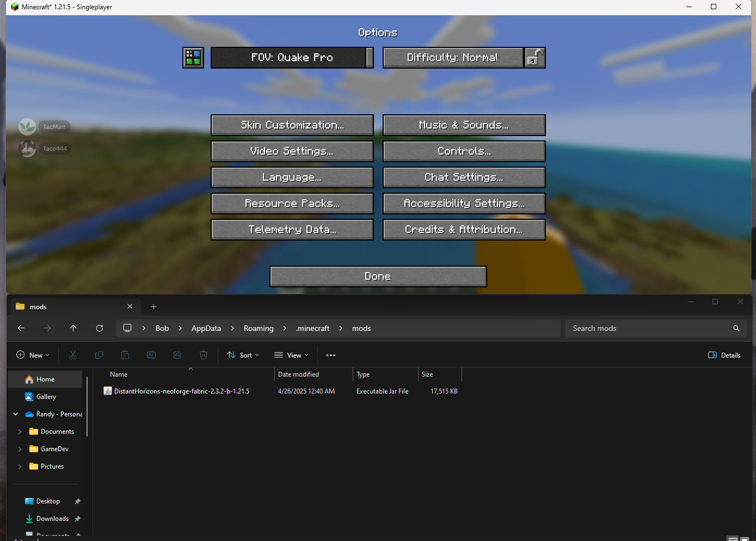Click the Paste clipboard icon

tap(125, 355)
